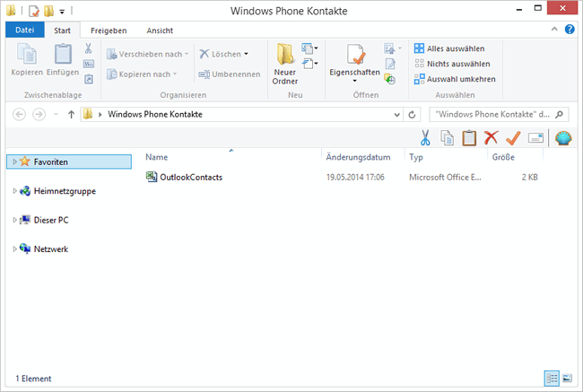This screenshot has width=583, height=392.
Task: Click the quick access new folder icon
Action: [48, 11]
